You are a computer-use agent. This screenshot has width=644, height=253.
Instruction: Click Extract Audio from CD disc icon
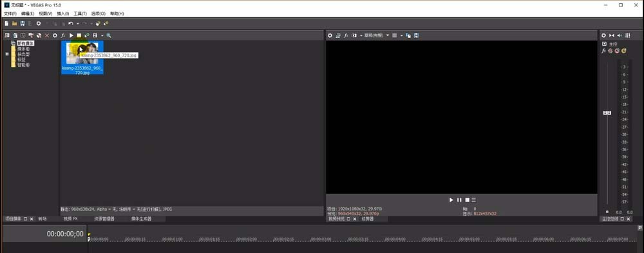pos(39,36)
